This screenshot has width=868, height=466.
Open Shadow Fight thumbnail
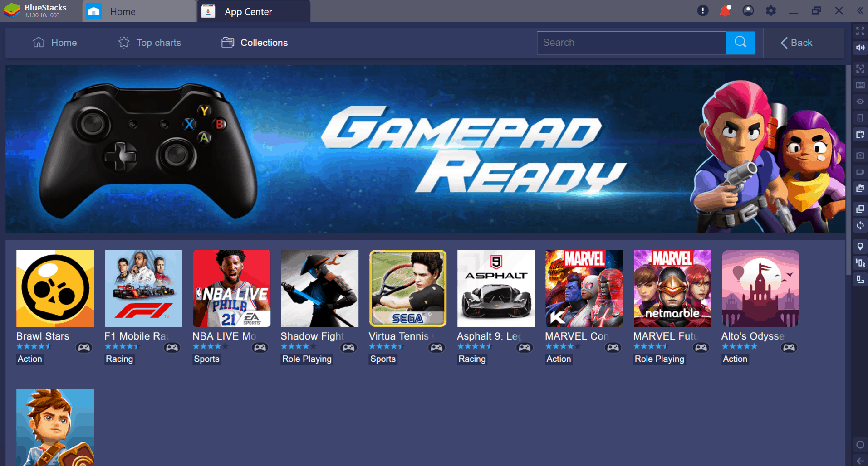click(320, 288)
